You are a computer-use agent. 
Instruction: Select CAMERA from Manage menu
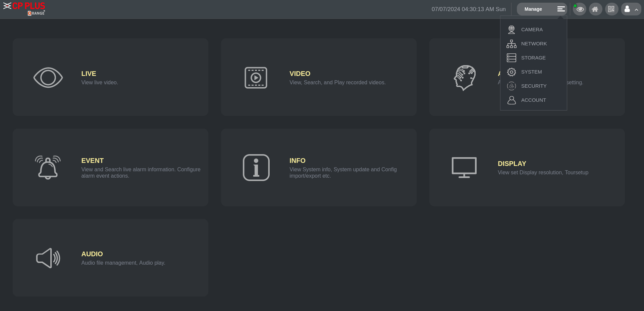point(532,30)
